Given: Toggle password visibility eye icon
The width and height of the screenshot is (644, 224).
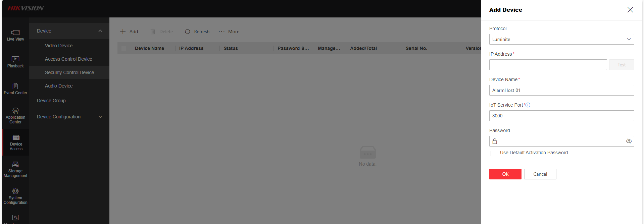Looking at the screenshot, I should [629, 141].
